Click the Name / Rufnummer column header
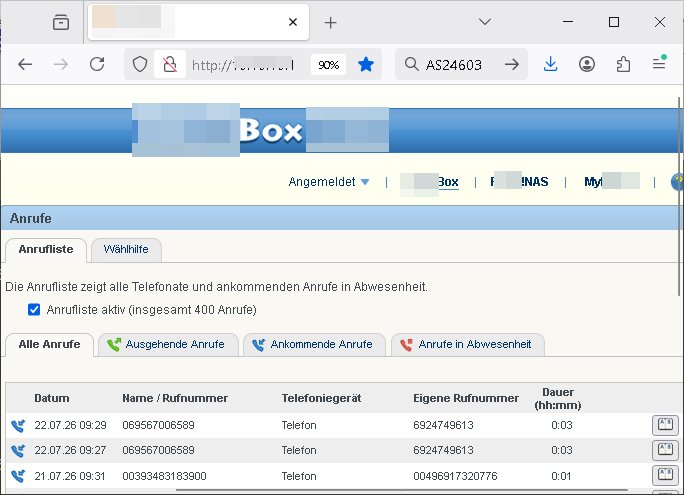 175,398
